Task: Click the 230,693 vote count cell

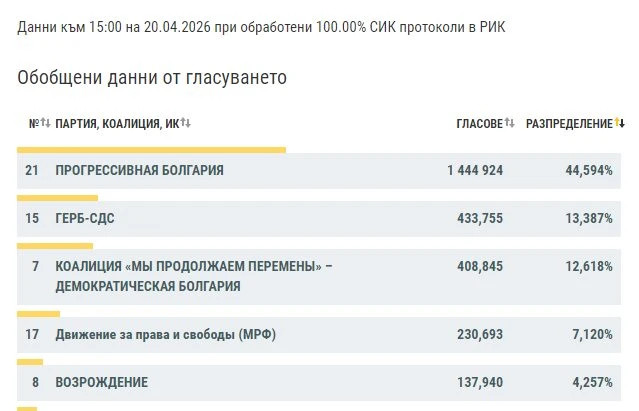Action: tap(478, 334)
